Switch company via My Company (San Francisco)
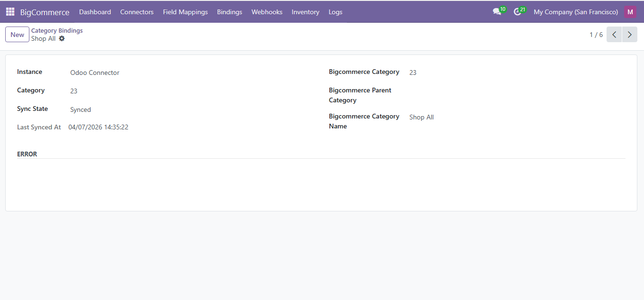 [x=576, y=12]
